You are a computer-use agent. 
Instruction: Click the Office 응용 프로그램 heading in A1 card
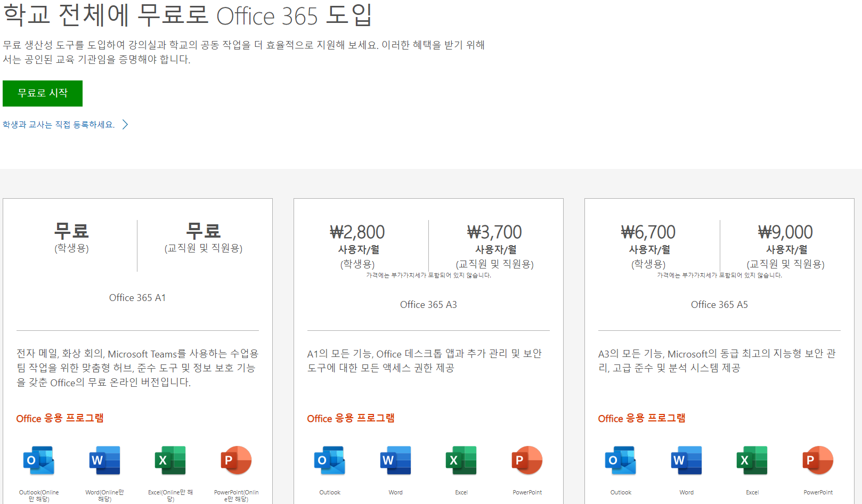tap(60, 419)
